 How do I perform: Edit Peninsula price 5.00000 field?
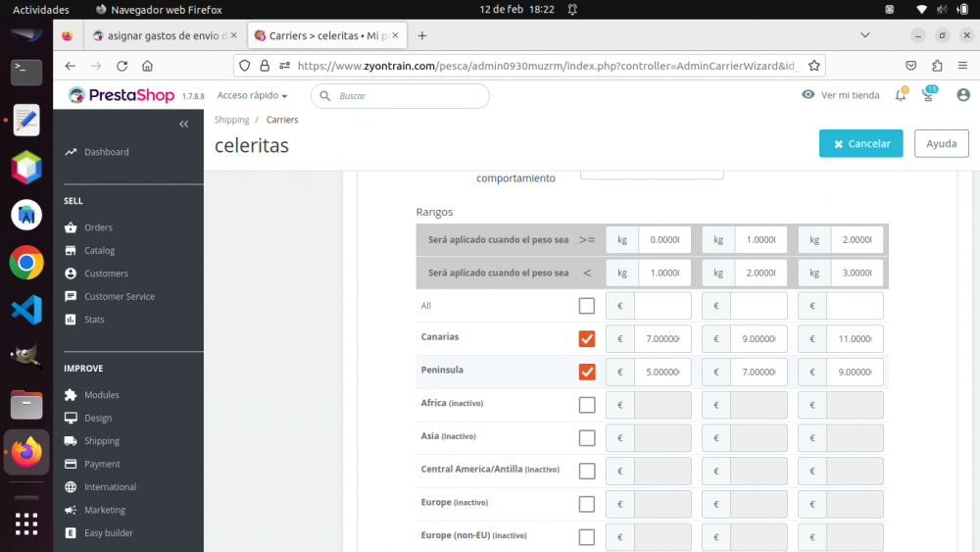662,372
